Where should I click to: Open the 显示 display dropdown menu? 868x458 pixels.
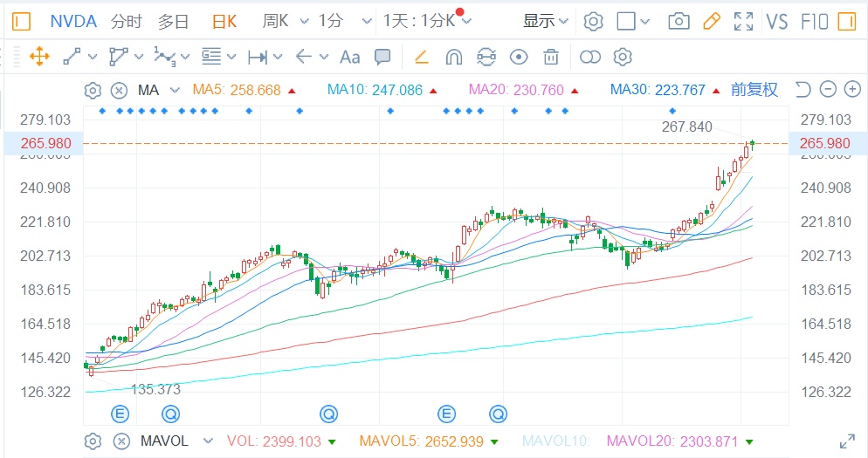click(545, 22)
